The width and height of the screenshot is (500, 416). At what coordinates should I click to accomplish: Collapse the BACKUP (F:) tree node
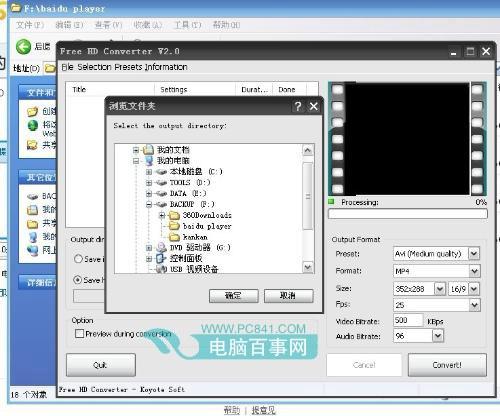click(149, 204)
